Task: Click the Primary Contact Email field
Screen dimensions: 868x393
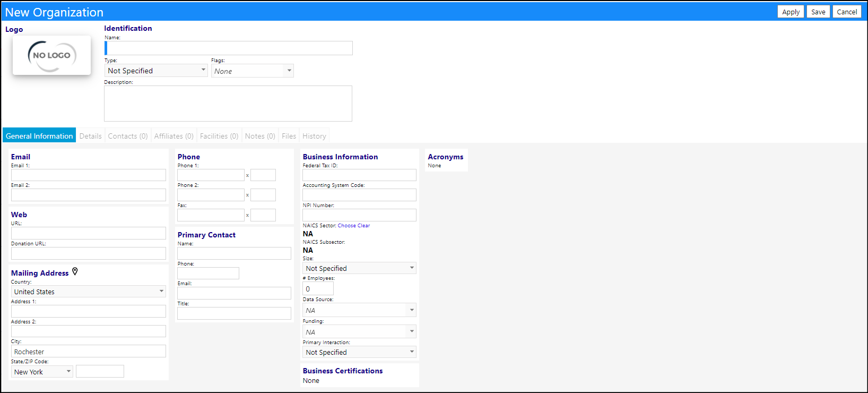Action: [x=234, y=293]
